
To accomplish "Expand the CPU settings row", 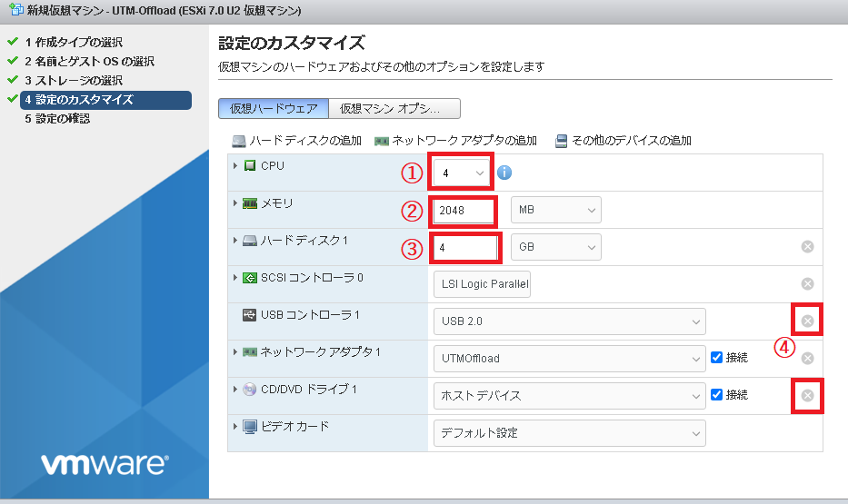I will pyautogui.click(x=236, y=166).
